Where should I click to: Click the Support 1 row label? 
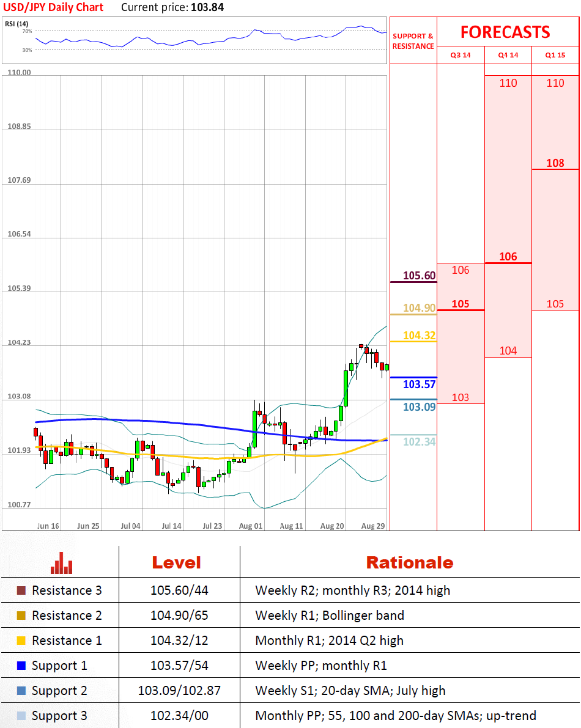coord(59,666)
